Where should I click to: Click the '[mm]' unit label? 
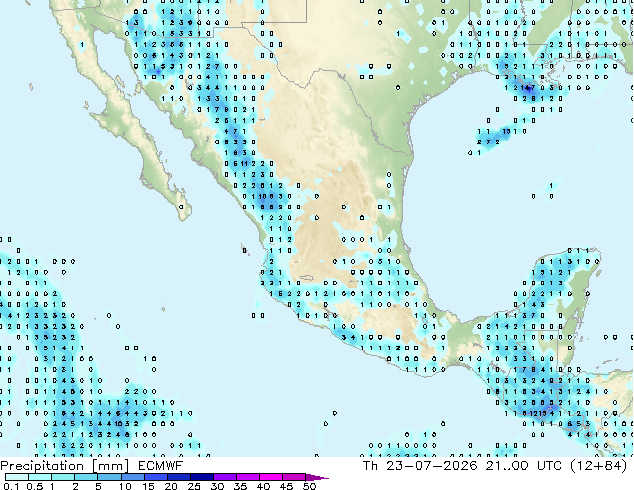[110, 466]
